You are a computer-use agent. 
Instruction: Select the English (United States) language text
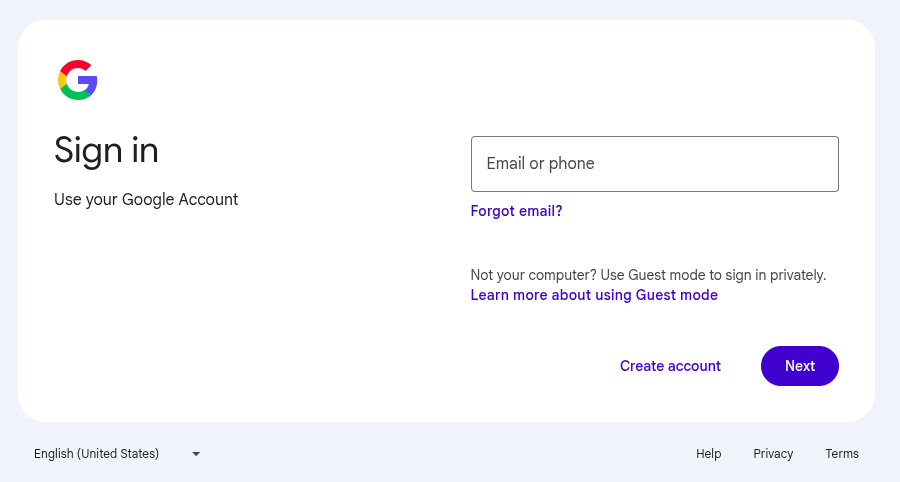tap(96, 454)
